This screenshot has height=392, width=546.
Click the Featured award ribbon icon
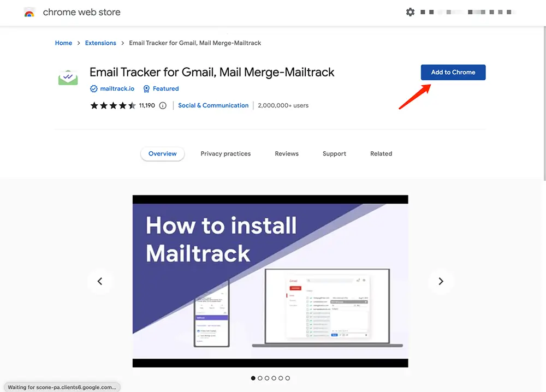pos(146,89)
